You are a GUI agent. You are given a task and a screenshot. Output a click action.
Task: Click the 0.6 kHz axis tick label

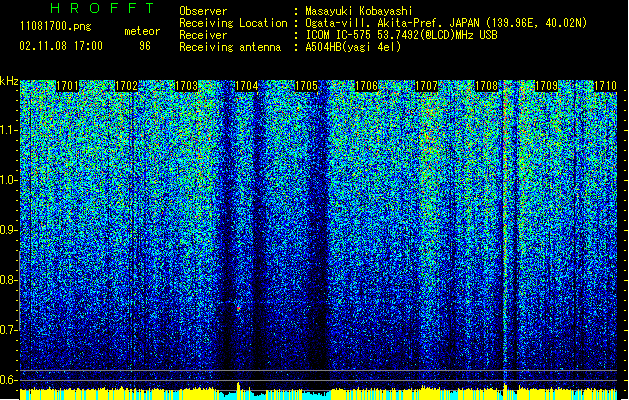click(8, 380)
